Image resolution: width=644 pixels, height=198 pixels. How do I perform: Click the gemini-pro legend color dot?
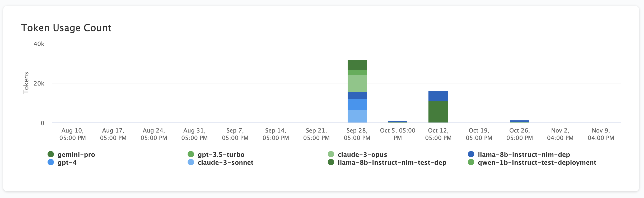pos(51,154)
